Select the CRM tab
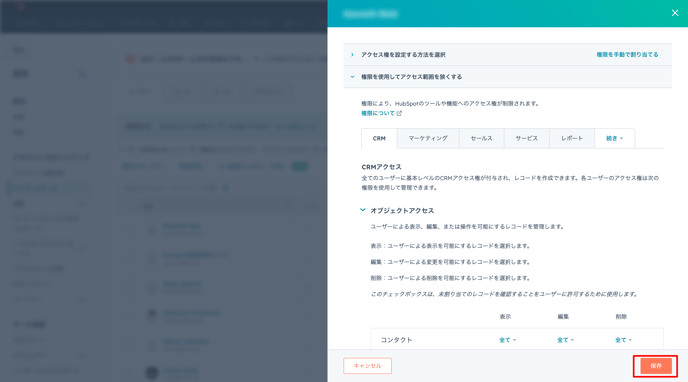Viewport: 688px width, 382px height. 379,138
